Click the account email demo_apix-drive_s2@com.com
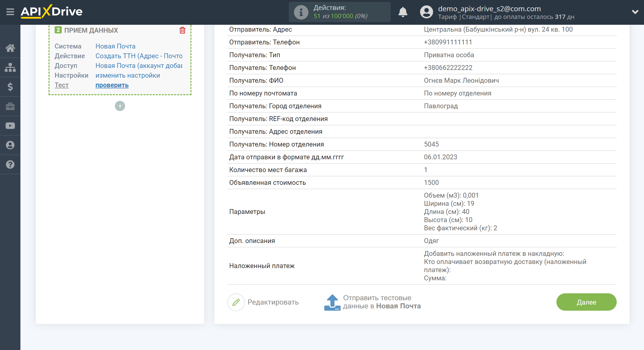 pyautogui.click(x=489, y=9)
